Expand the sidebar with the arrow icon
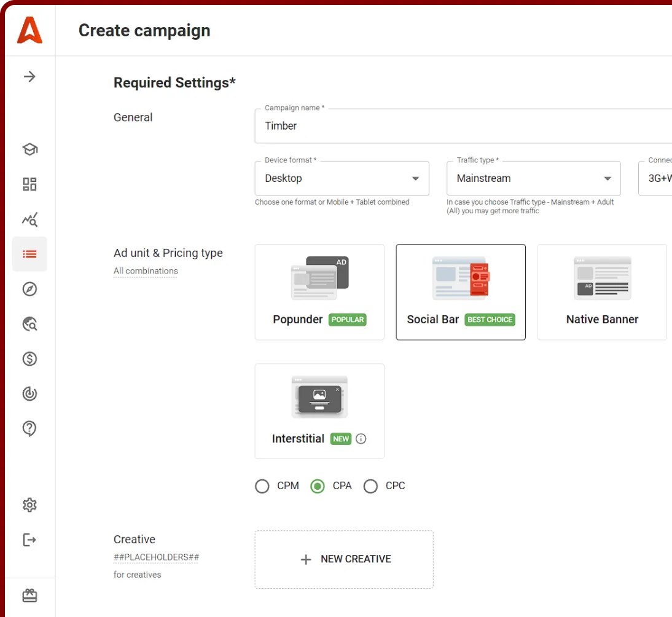Image resolution: width=672 pixels, height=617 pixels. (x=29, y=77)
